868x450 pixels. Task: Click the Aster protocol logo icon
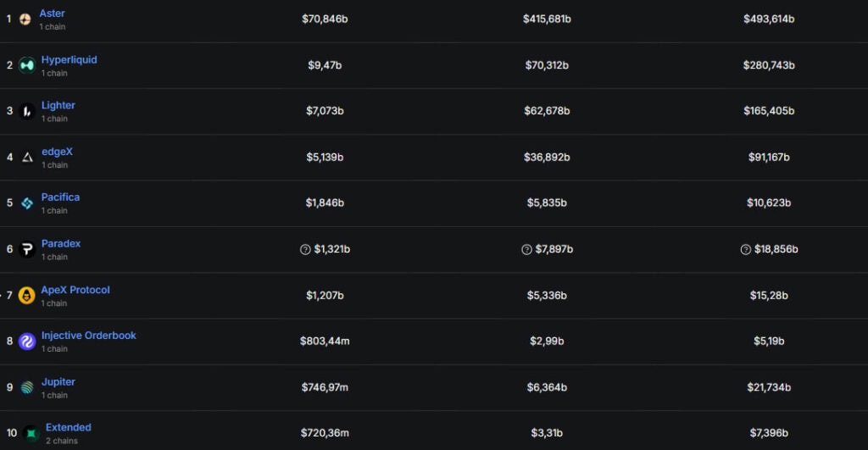(25, 19)
